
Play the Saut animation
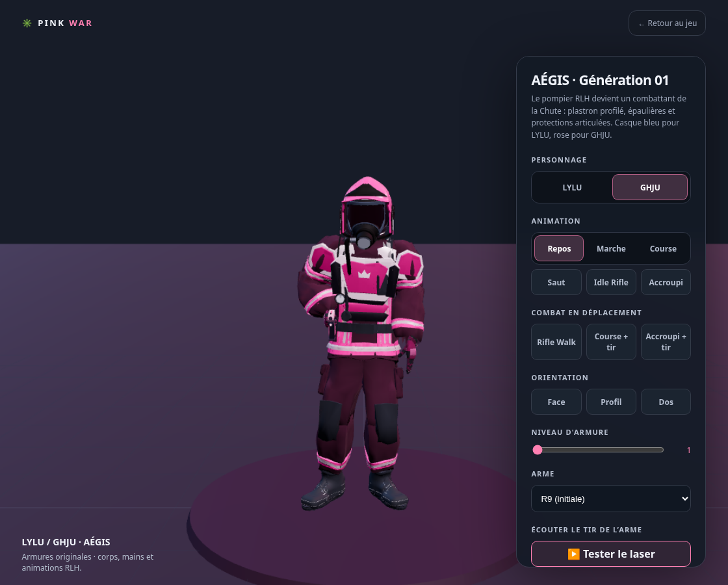(x=556, y=282)
